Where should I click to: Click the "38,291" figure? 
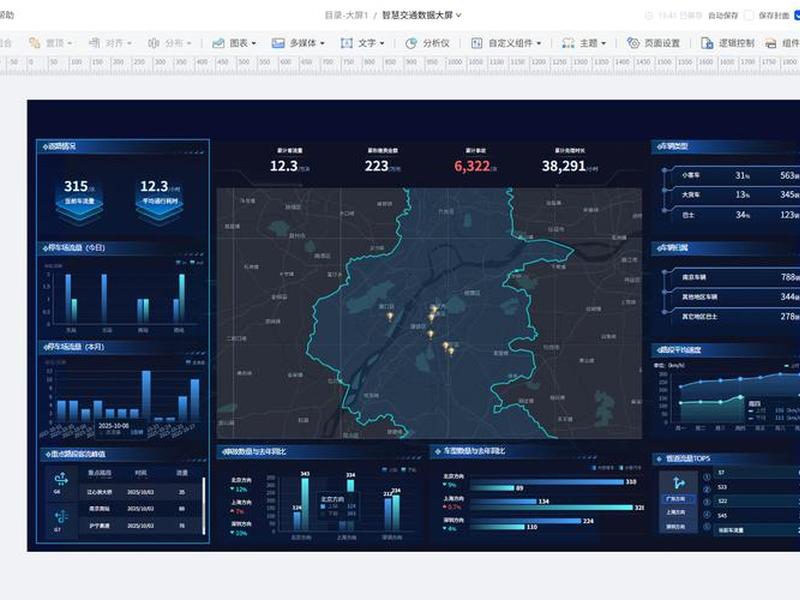[x=564, y=166]
